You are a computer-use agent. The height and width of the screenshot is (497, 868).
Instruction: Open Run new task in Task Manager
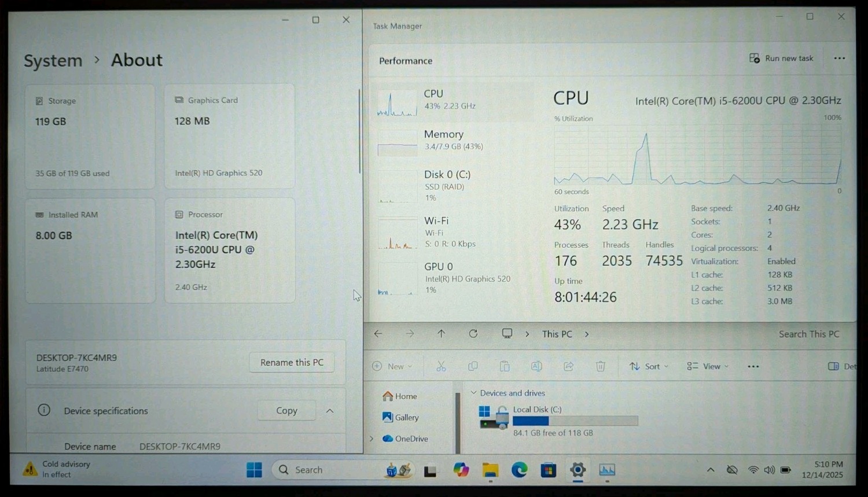[x=781, y=58]
